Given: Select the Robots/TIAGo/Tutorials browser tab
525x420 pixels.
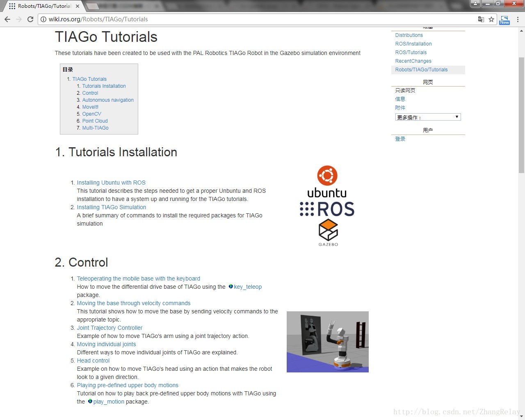Looking at the screenshot, I should 44,6.
